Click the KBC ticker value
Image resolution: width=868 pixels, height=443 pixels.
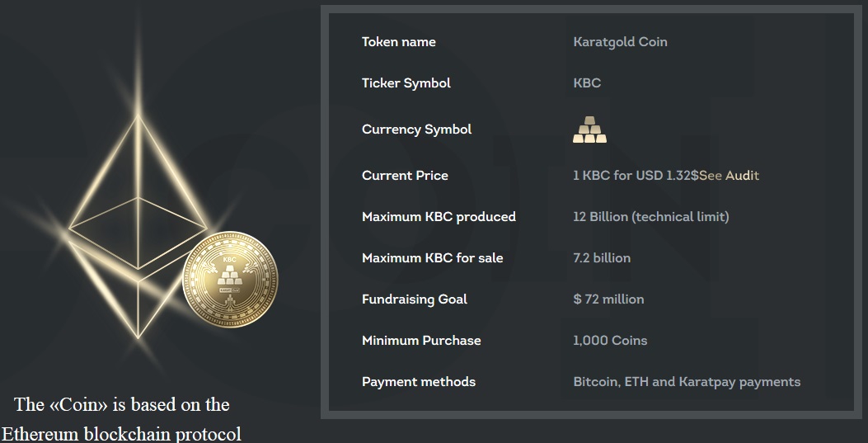(587, 83)
